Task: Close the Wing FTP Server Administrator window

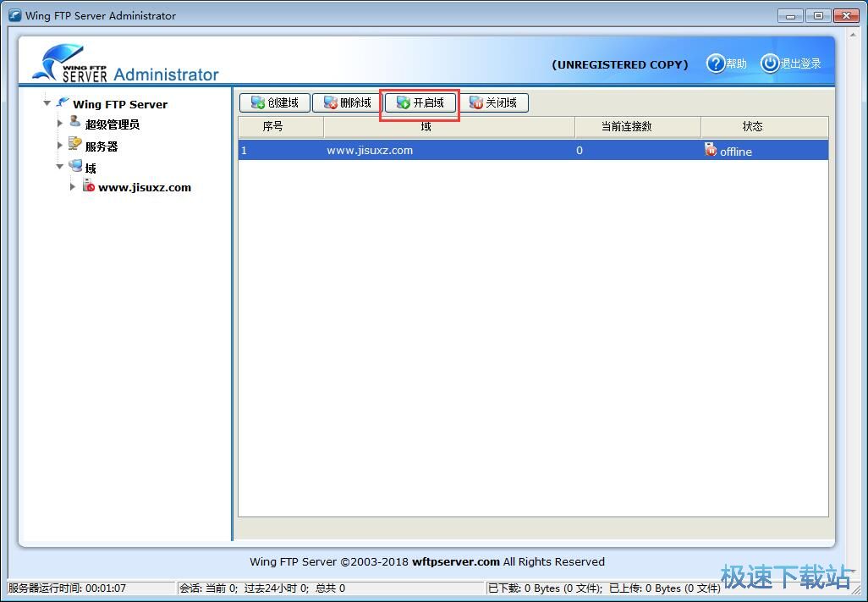Action: (x=846, y=15)
